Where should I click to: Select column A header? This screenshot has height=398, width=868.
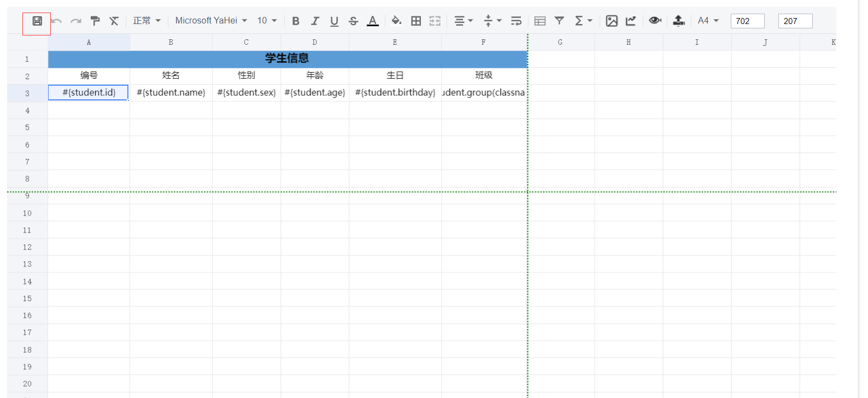(x=89, y=42)
